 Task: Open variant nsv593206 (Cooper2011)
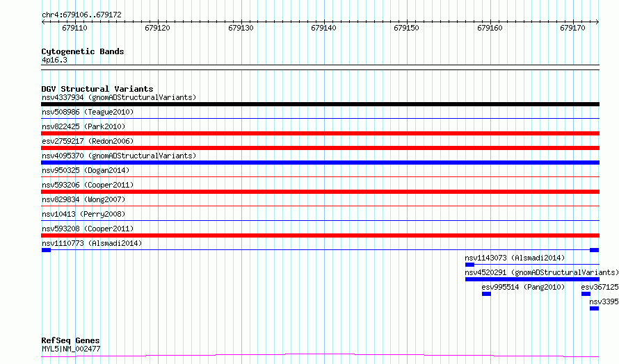pyautogui.click(x=88, y=185)
